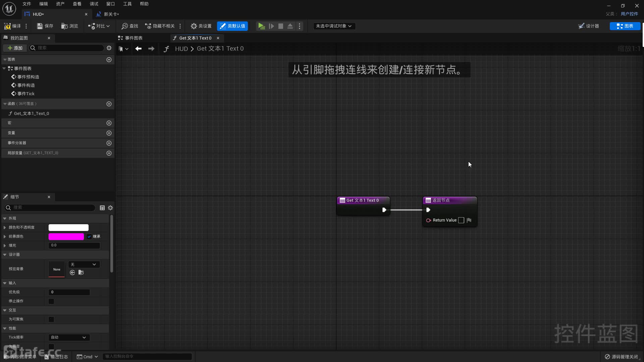644x362 pixels.
Task: Click the Eject playback button
Action: click(290, 26)
